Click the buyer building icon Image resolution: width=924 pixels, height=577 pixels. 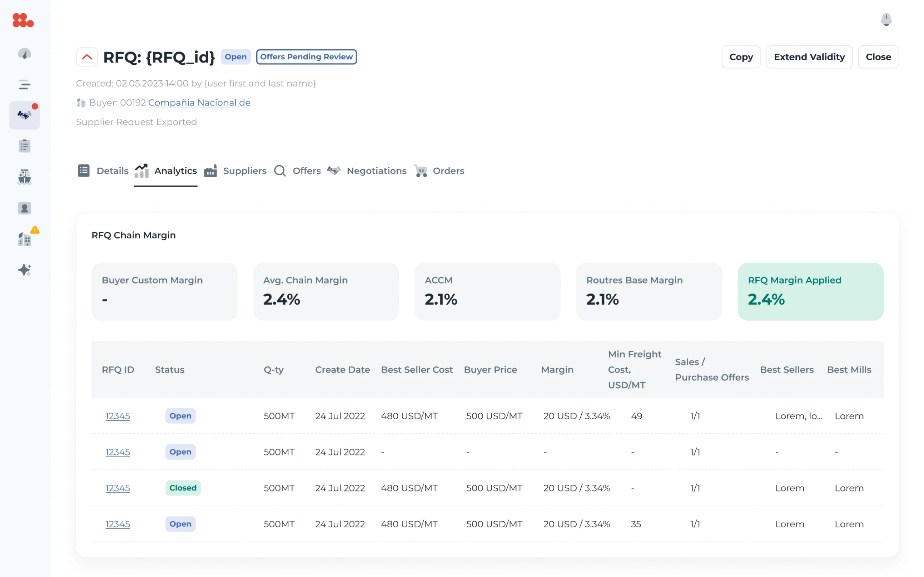tap(81, 103)
